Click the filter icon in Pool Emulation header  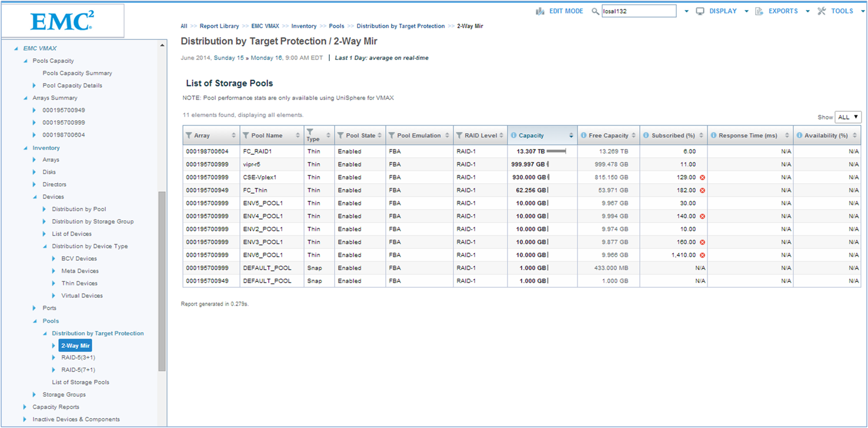coord(392,135)
